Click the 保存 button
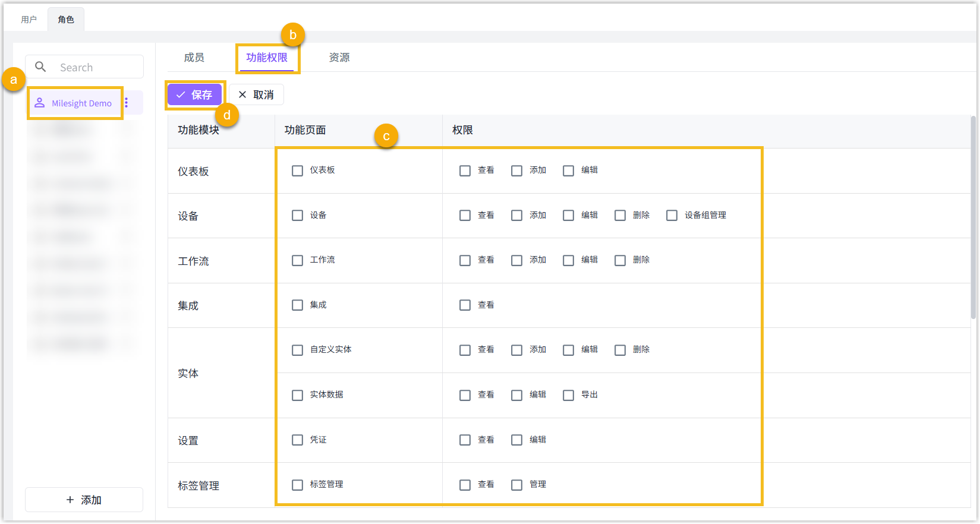The width and height of the screenshot is (980, 524). click(x=194, y=94)
